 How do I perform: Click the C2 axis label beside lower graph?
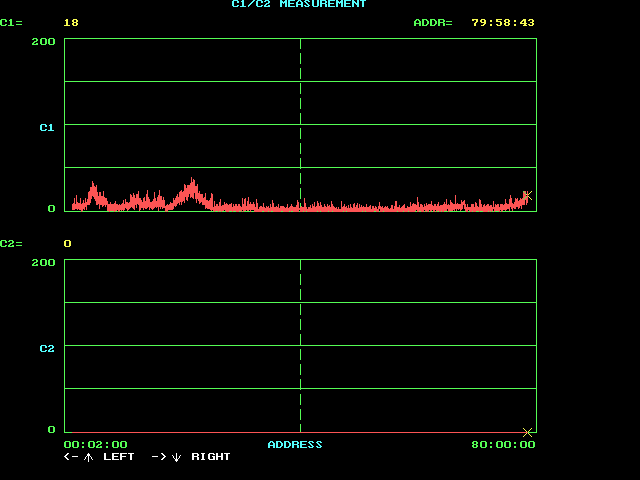pos(47,349)
